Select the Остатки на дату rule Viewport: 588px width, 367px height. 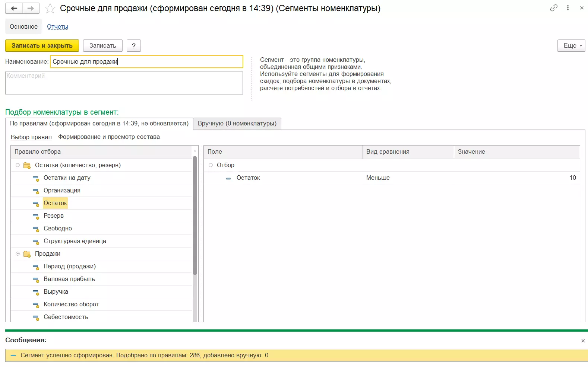(67, 178)
